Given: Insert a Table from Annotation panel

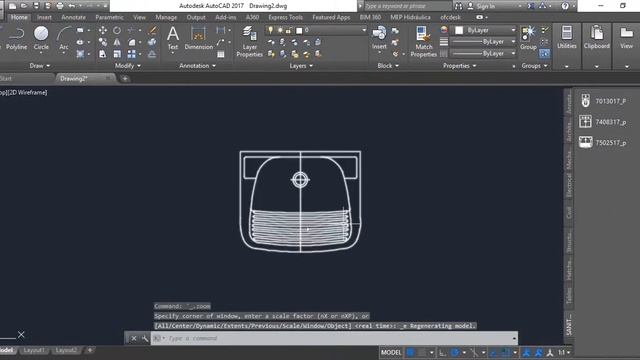Looking at the screenshot, I should point(220,54).
